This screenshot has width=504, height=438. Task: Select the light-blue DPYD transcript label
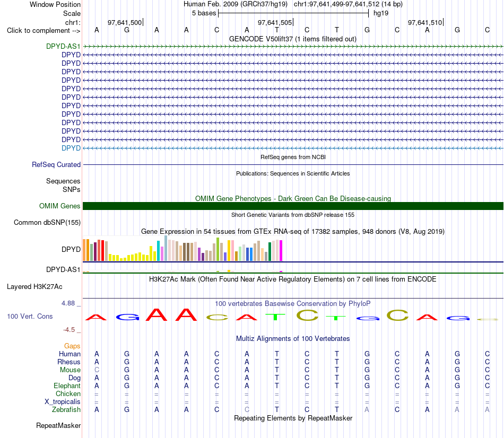click(71, 148)
